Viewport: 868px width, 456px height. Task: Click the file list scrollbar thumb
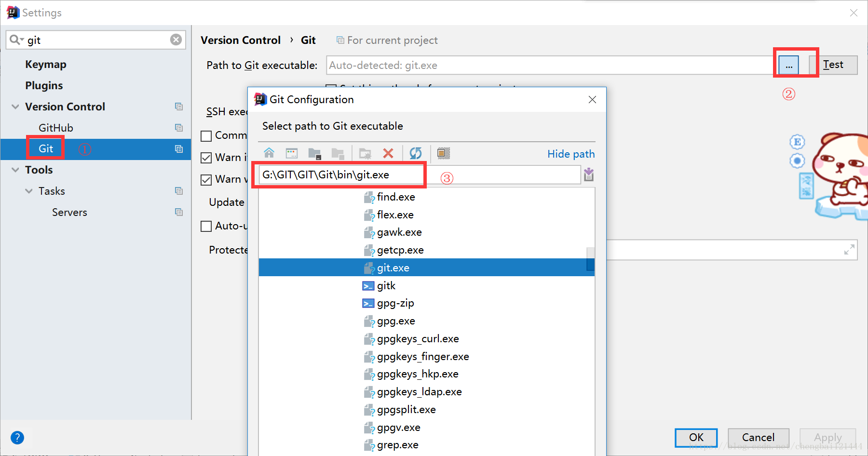[590, 259]
